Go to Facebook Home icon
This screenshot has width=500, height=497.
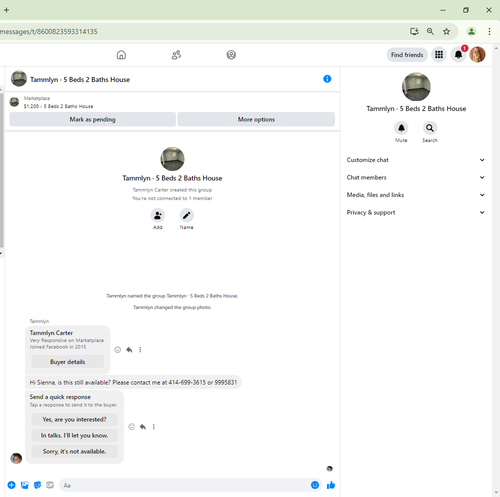pyautogui.click(x=121, y=55)
